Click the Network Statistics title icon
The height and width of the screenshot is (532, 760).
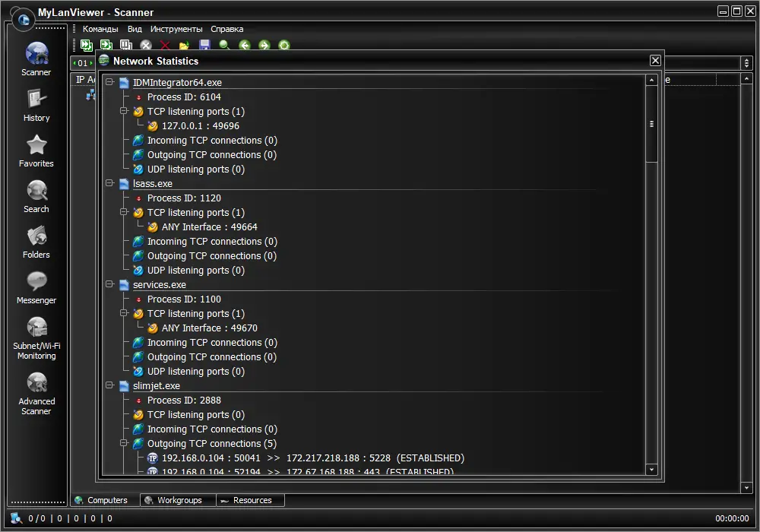[x=103, y=61]
